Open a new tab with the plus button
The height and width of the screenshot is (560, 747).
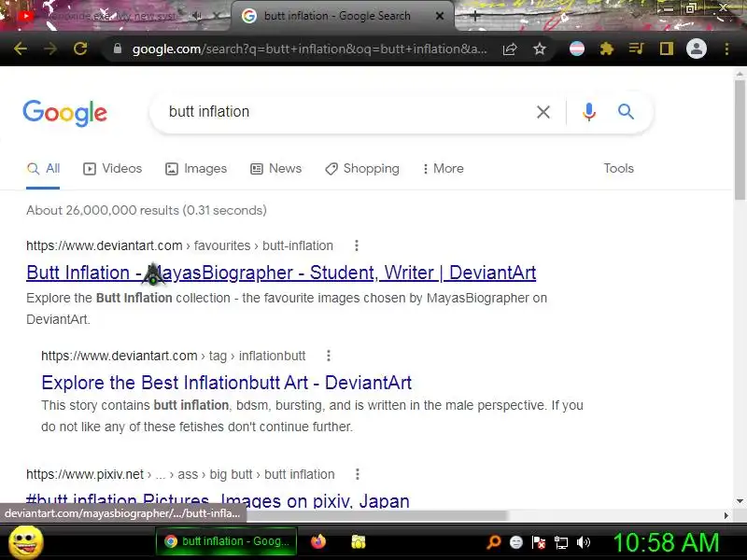click(x=474, y=16)
